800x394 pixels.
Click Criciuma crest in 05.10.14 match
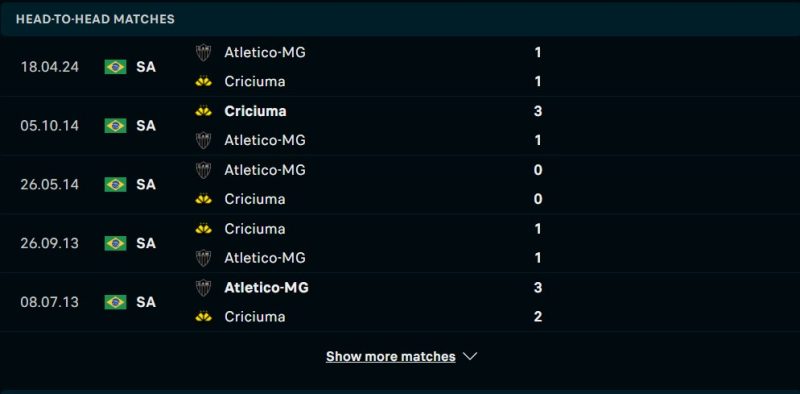pos(203,111)
